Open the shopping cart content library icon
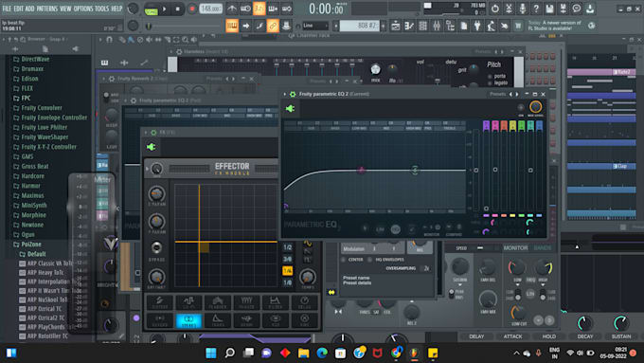The image size is (644, 363). (x=518, y=26)
